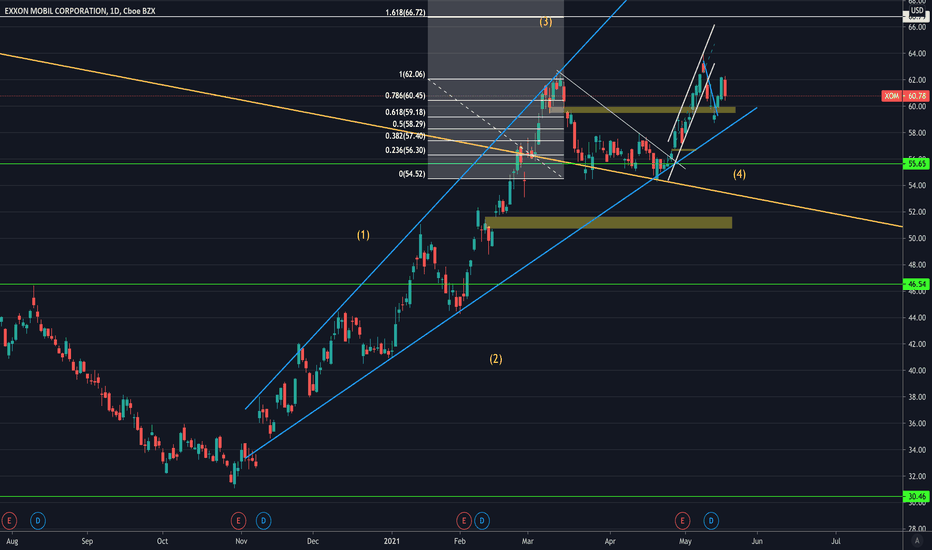Select the wave (3) label

pos(546,22)
